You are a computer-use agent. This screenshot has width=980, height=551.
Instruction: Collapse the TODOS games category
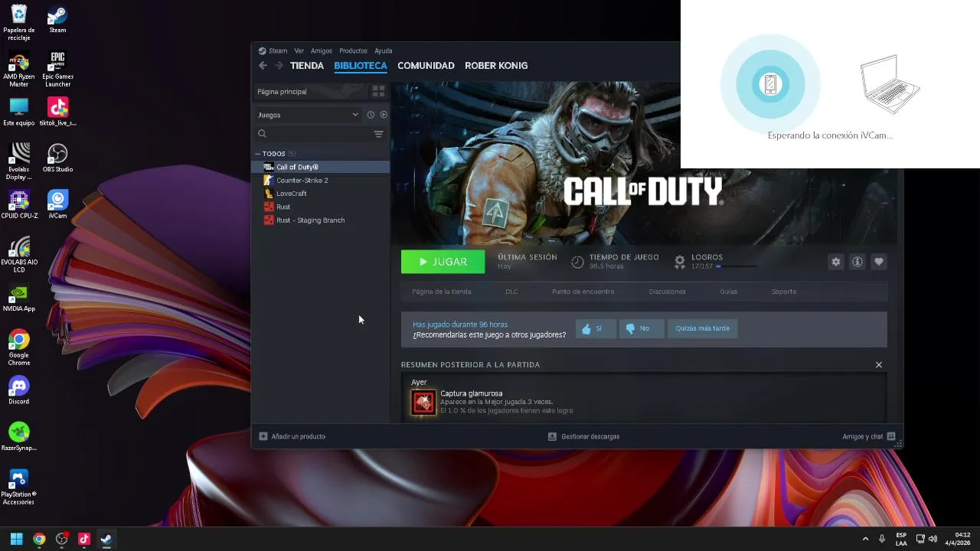click(x=258, y=154)
